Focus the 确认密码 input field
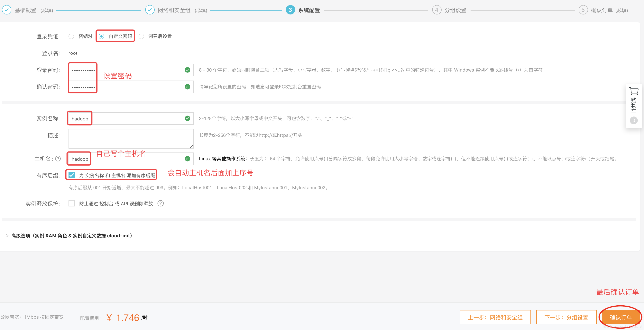Viewport: 644px width, 330px height. [x=131, y=87]
